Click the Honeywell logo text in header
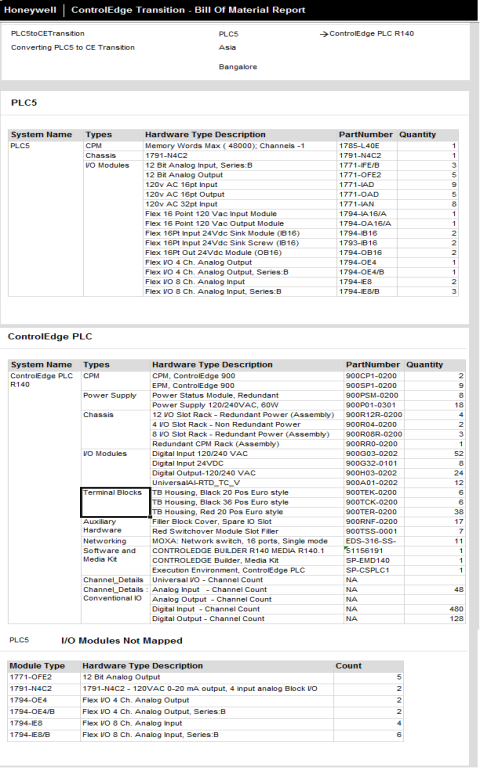 [30, 10]
